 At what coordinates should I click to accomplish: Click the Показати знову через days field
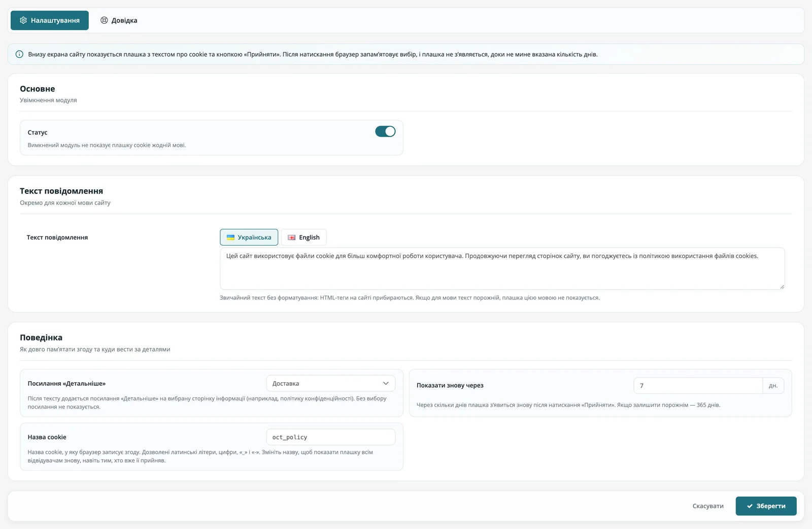698,385
